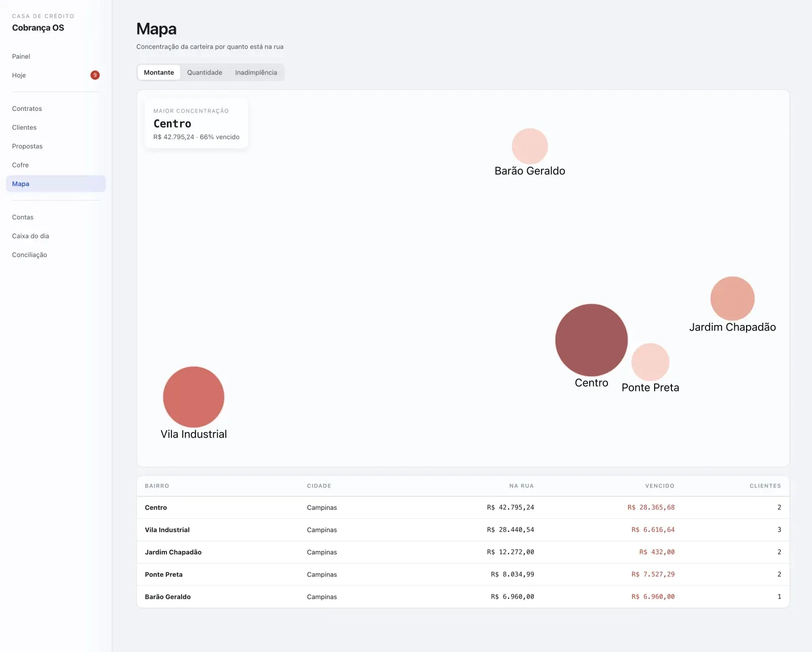Open Contas in sidebar
The height and width of the screenshot is (652, 812).
(56, 217)
